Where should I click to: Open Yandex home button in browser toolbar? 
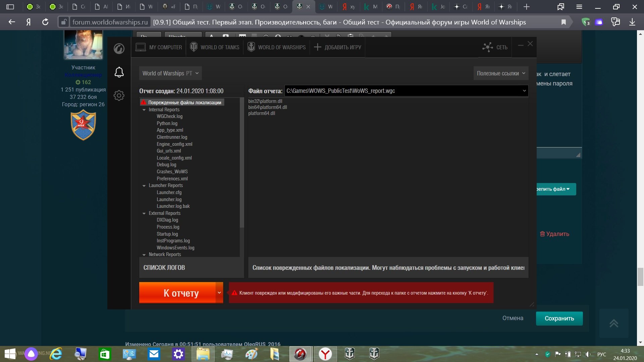[x=29, y=22]
